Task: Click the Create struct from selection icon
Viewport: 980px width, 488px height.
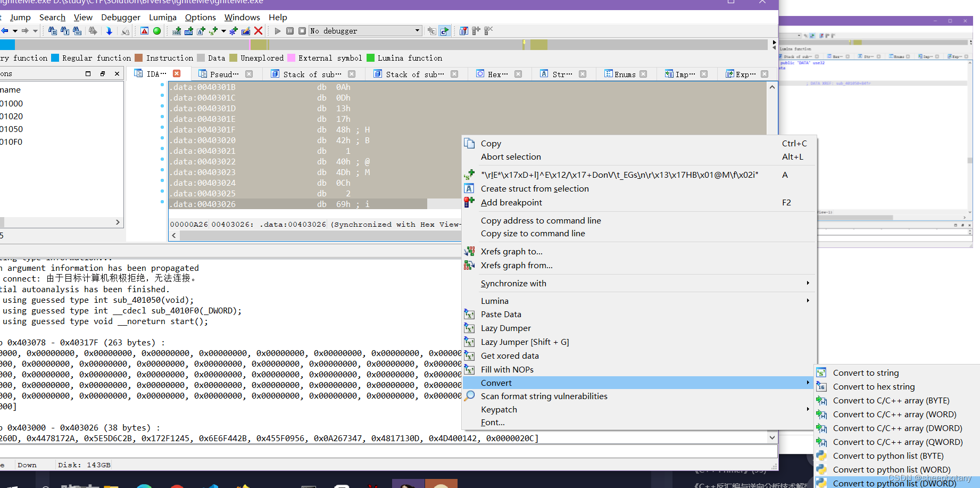Action: (469, 188)
